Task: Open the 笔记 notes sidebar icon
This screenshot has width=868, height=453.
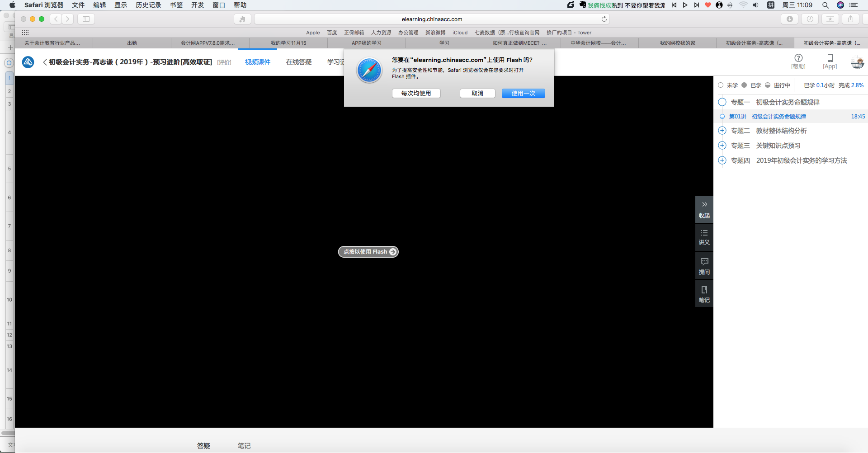Action: click(704, 294)
